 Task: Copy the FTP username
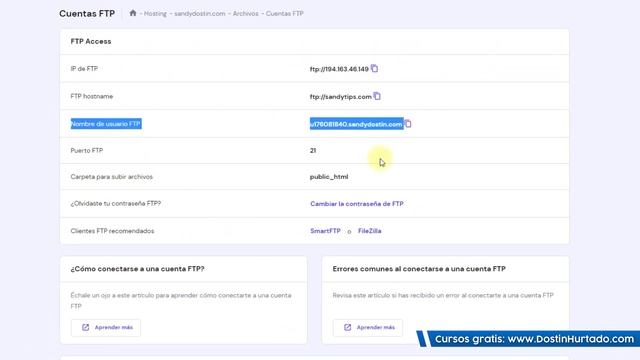tap(408, 124)
